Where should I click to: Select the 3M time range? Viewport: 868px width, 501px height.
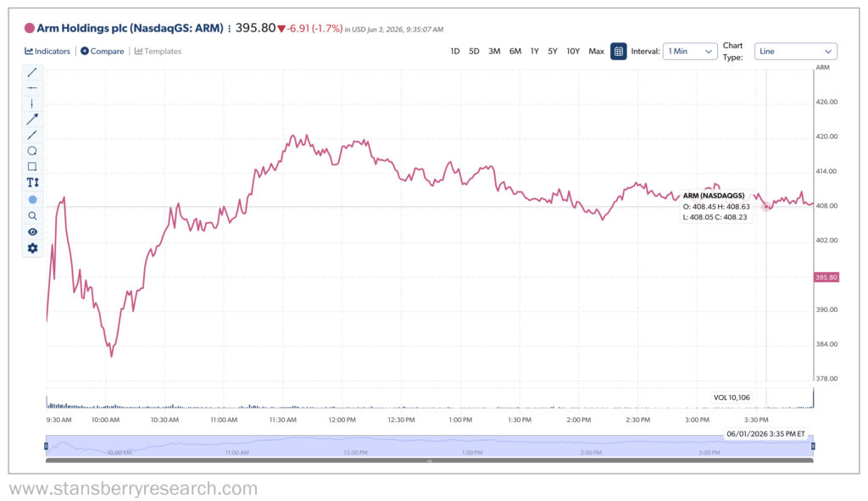494,52
